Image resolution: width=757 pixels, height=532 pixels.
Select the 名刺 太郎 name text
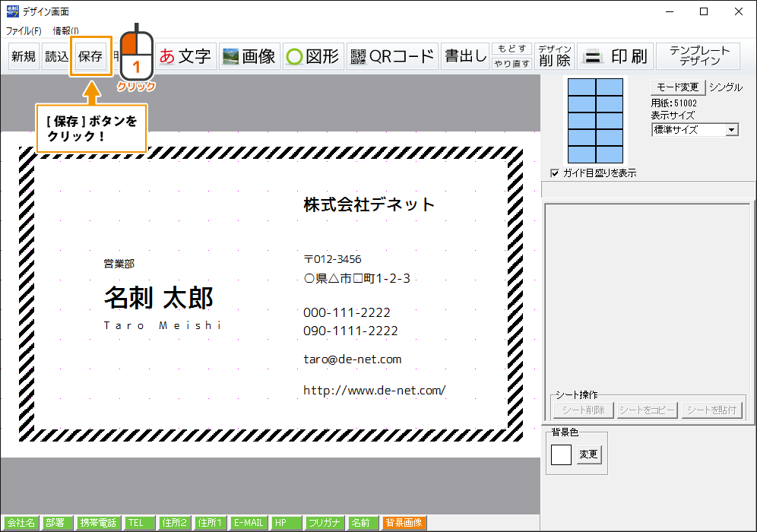point(158,297)
